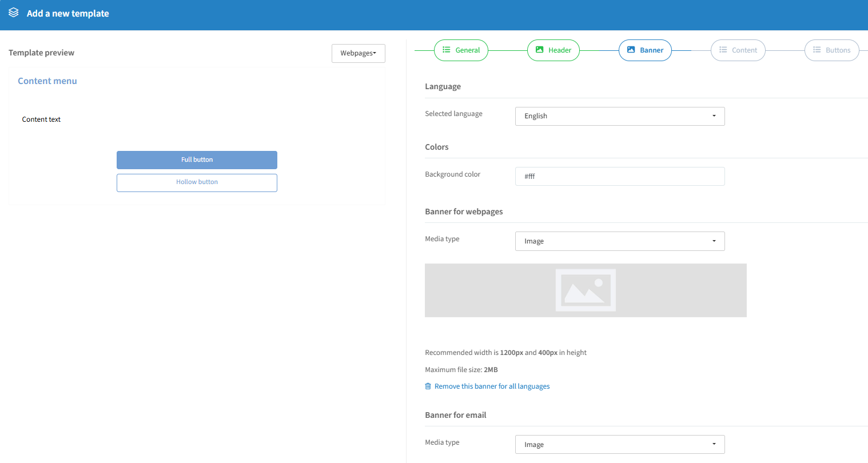The width and height of the screenshot is (868, 463).
Task: Click the list icon in the Buttons step
Action: click(817, 50)
